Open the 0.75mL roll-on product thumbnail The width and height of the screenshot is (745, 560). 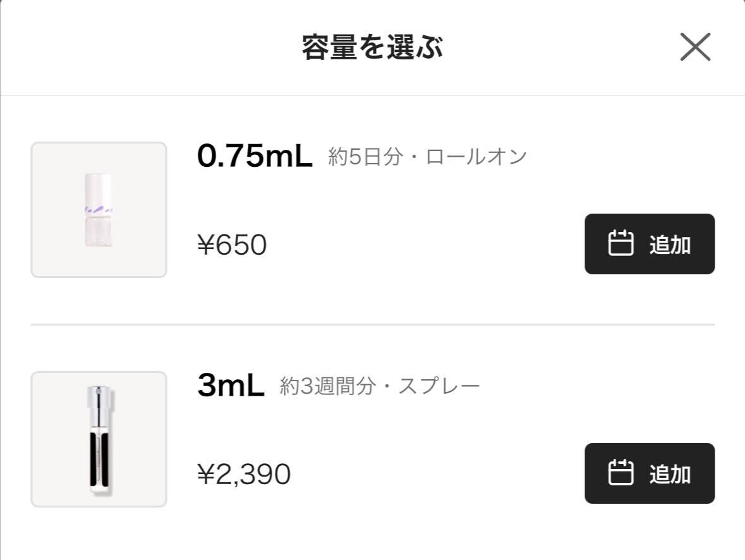(99, 210)
